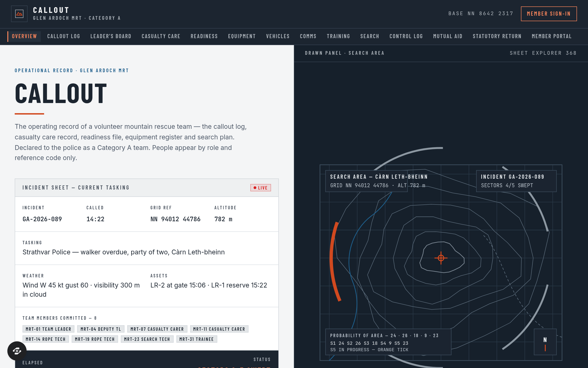
Task: Click the Strathvar Police tasking text
Action: pos(123,252)
